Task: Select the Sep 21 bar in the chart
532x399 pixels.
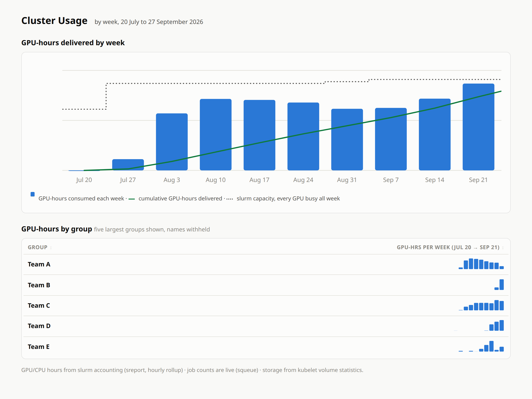Action: [478, 127]
